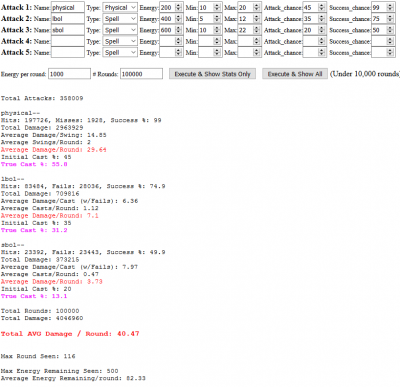Image resolution: width=400 pixels, height=387 pixels.
Task: Select 'Total Damage: 4046960' summary line
Action: pos(42,318)
